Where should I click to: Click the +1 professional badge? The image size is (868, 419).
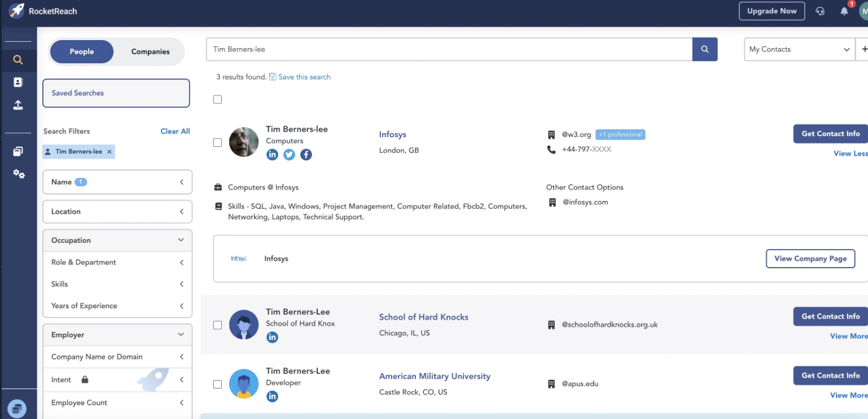coord(620,134)
